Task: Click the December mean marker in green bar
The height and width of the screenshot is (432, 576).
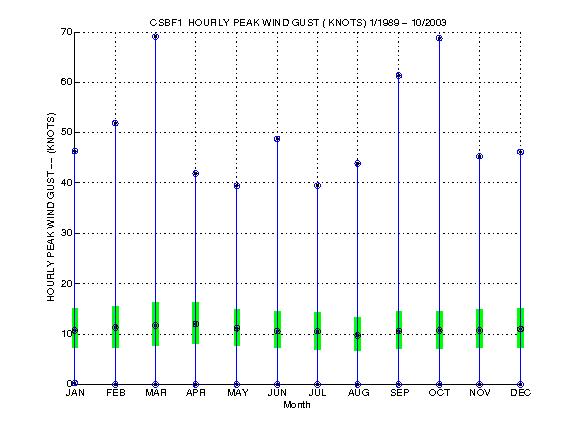Action: tap(520, 329)
